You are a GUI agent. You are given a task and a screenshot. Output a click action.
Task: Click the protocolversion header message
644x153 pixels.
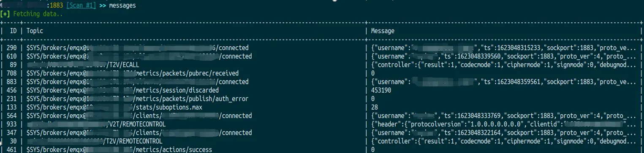503,124
